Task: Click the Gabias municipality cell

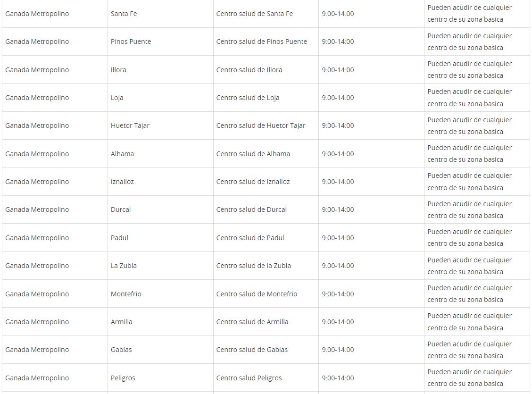Action: tap(121, 350)
